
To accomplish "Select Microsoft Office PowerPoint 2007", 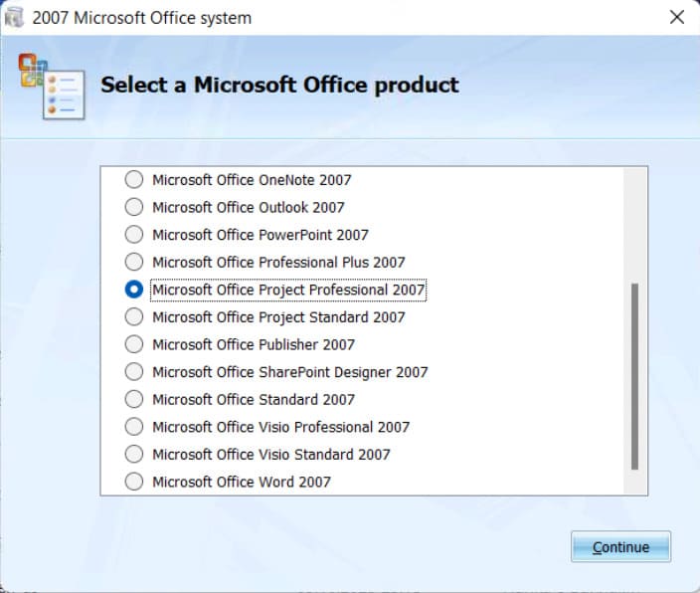I will 133,235.
